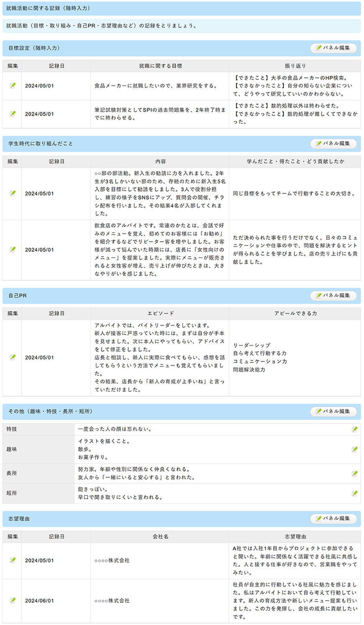
Task: Click the その他（趣味・特技・長所・短所） heading
Action: [x=51, y=412]
